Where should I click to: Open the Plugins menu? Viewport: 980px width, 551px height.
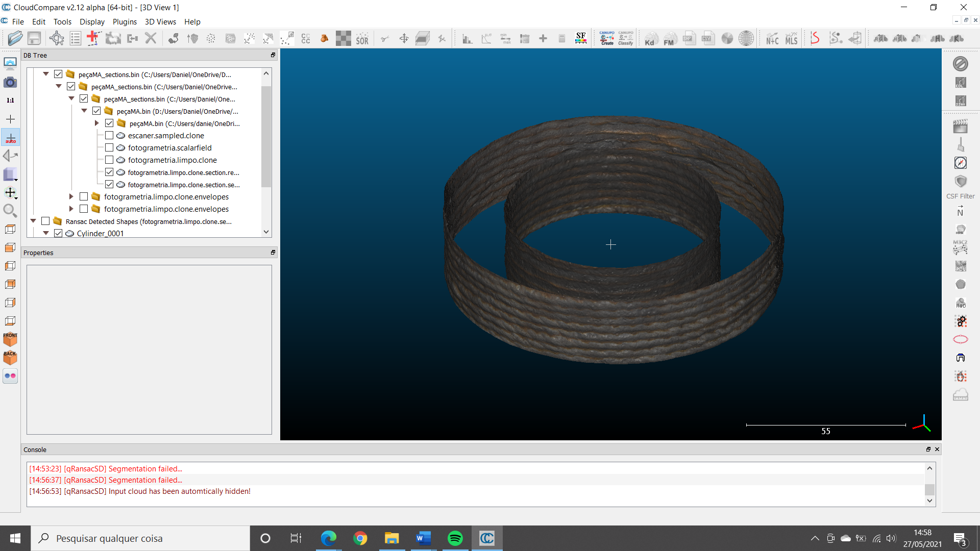click(125, 22)
